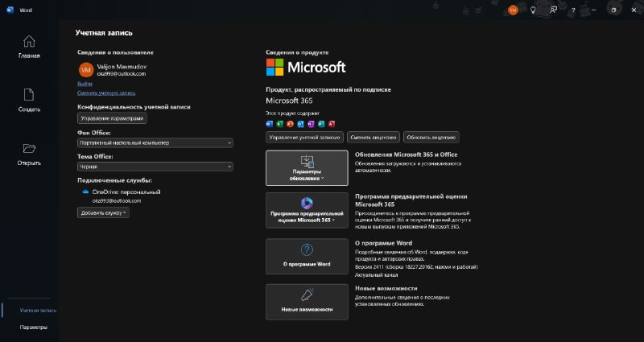Click the PowerPoint app icon under product contents
The width and height of the screenshot is (644, 342).
[290, 124]
